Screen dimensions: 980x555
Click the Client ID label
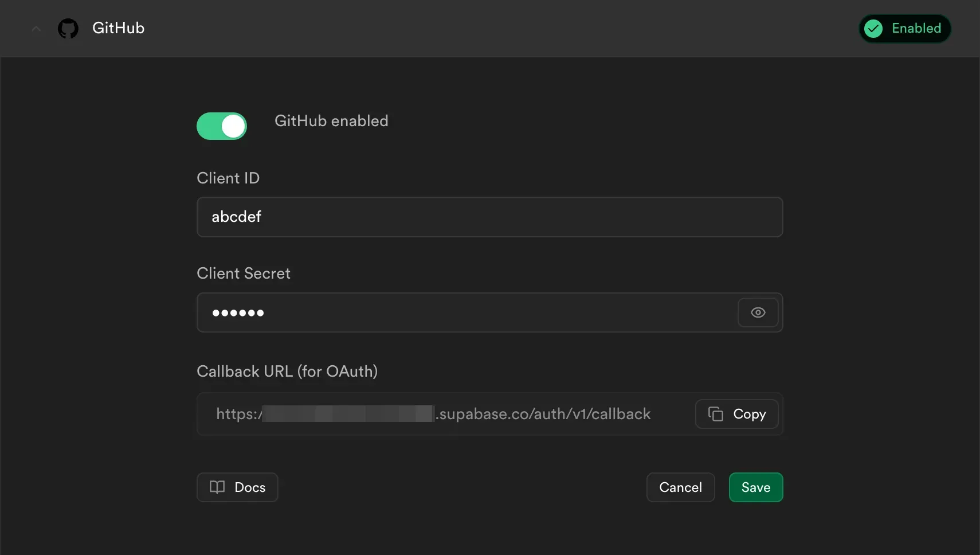[228, 178]
